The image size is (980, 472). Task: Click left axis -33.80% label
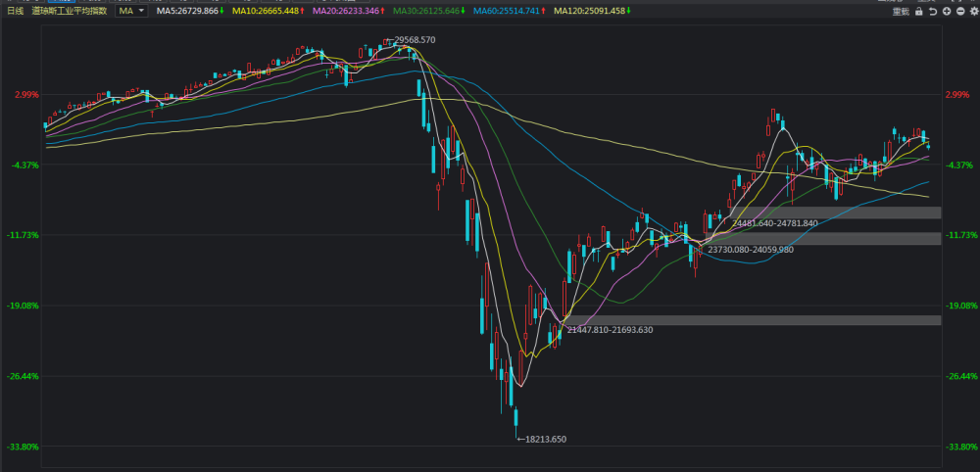pos(24,447)
